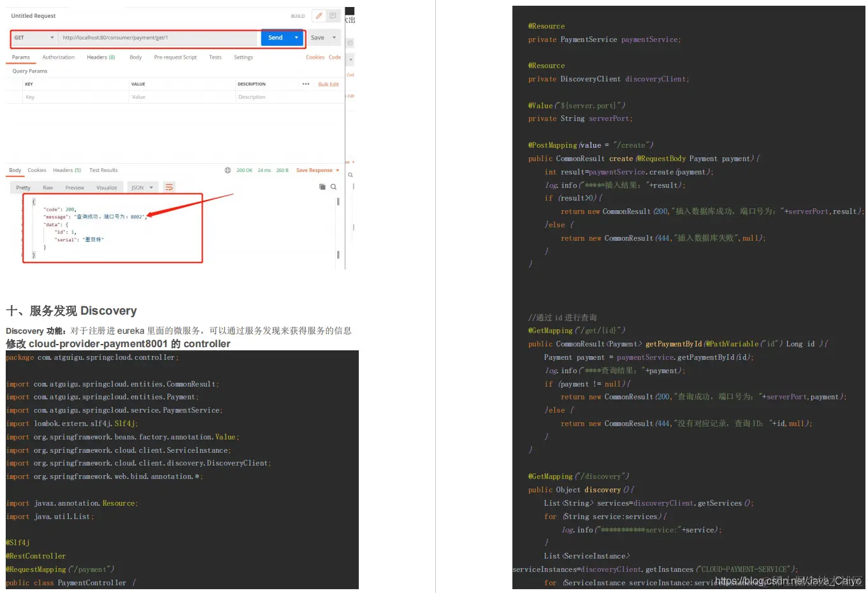This screenshot has height=593, width=868.
Task: Open the JSON format dropdown
Action: [143, 187]
